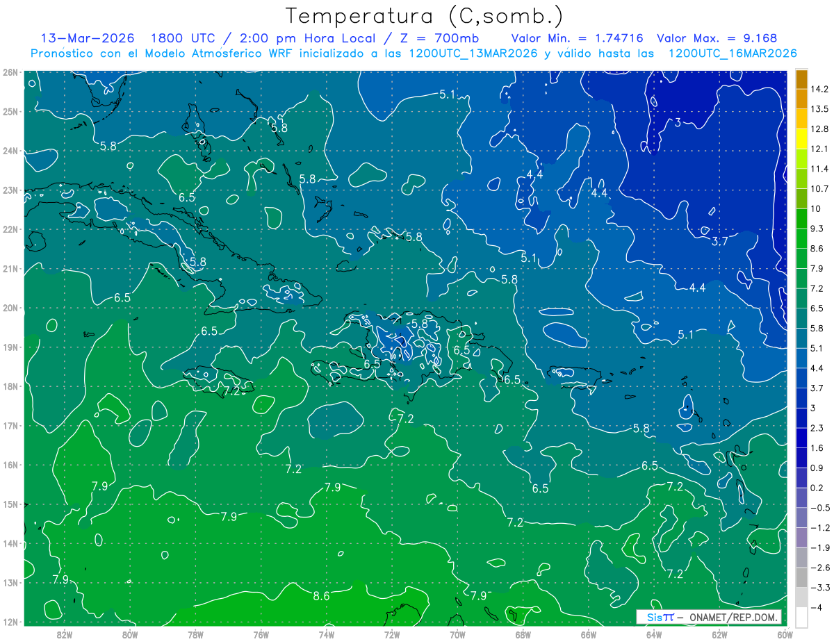This screenshot has width=834, height=644.
Task: Click the '3.7' contour label on the map
Action: pyautogui.click(x=720, y=241)
